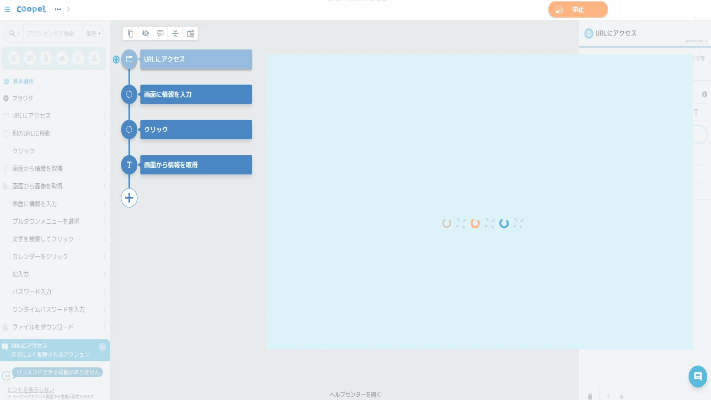Open the three-dot menu beside Coopel logo
711x400 pixels.
[58, 9]
